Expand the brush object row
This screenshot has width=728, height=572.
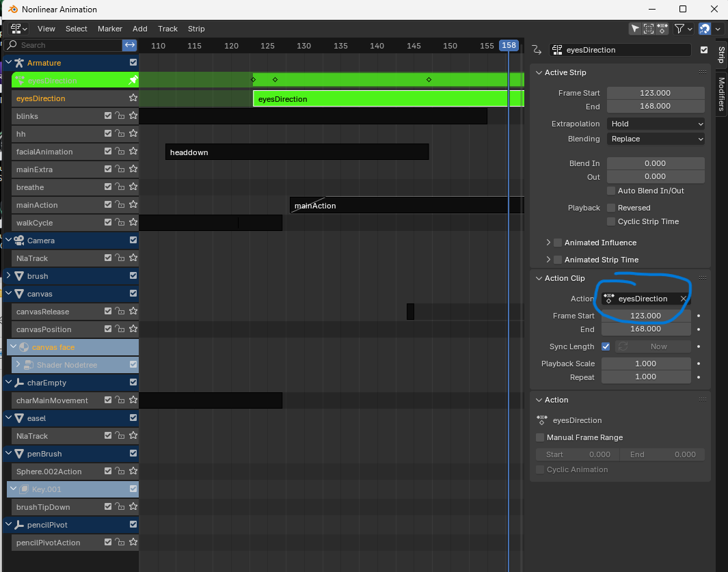tap(8, 276)
